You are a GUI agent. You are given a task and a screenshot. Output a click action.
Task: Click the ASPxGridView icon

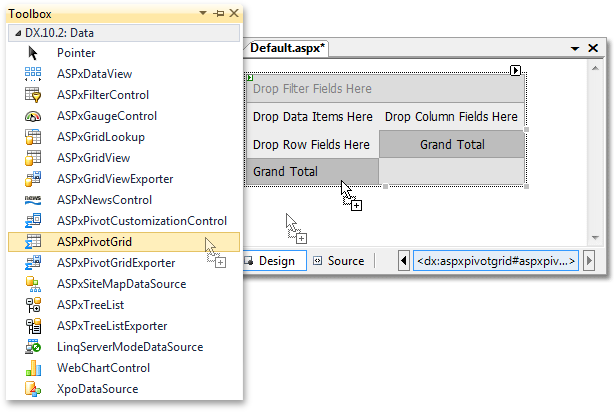[x=33, y=158]
